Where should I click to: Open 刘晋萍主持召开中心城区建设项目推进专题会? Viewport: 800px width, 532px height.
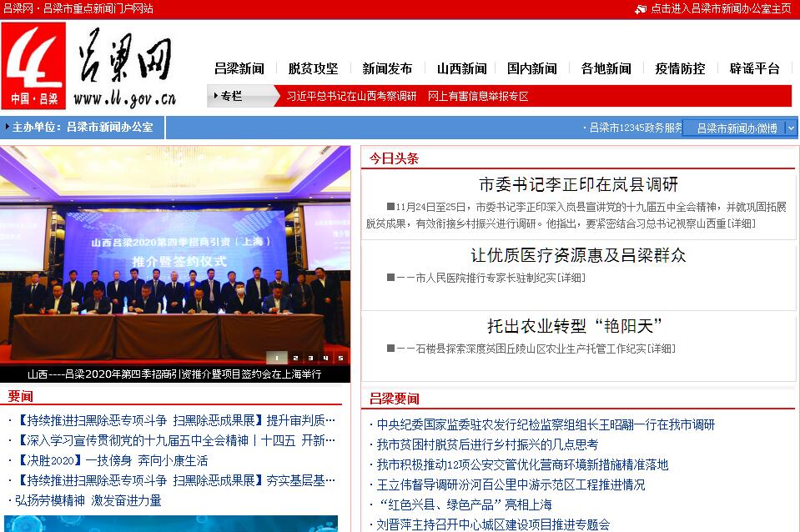(x=493, y=524)
